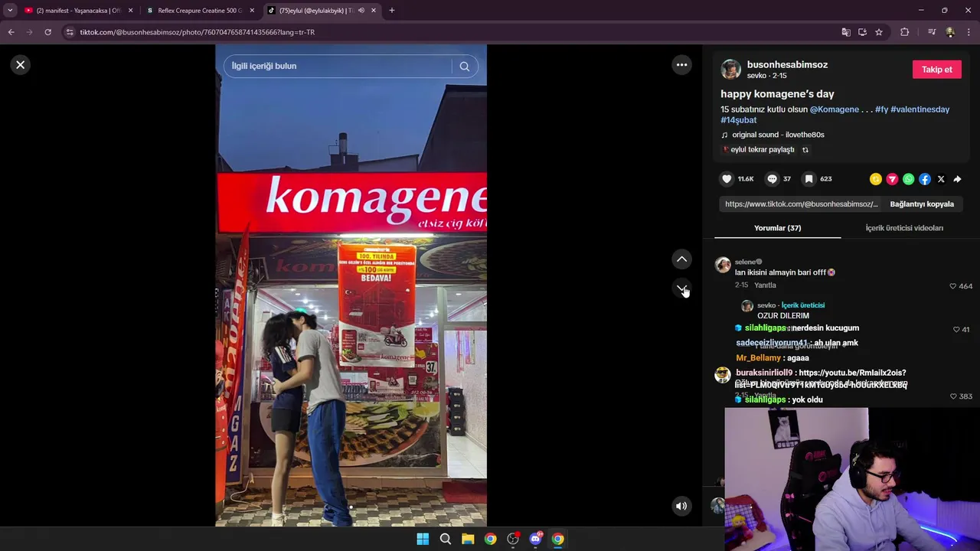The image size is (980, 551).
Task: Open more share options with the arrow icon
Action: pos(957,179)
